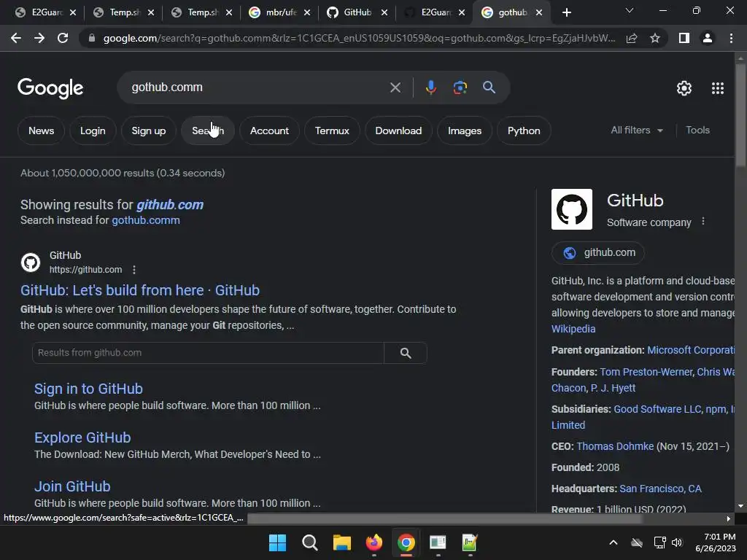The height and width of the screenshot is (560, 747).
Task: Launch Firefox from the taskbar
Action: [x=374, y=542]
